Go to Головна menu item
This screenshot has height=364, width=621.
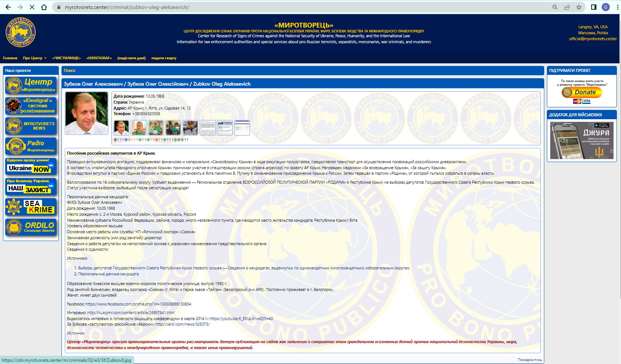pyautogui.click(x=10, y=58)
